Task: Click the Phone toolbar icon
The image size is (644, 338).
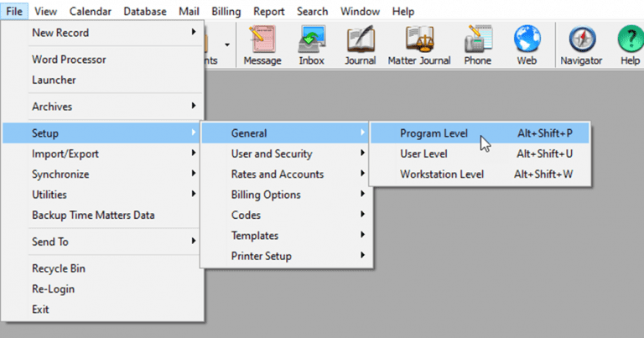Action: 478,44
